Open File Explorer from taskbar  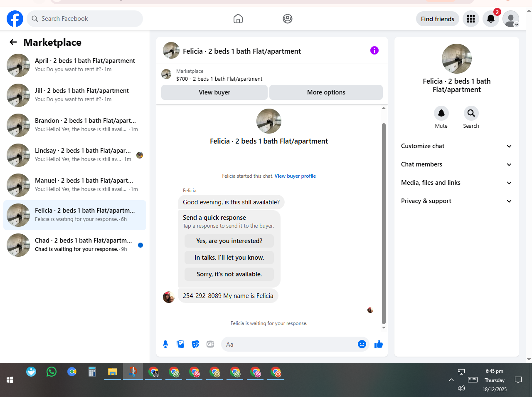[113, 372]
